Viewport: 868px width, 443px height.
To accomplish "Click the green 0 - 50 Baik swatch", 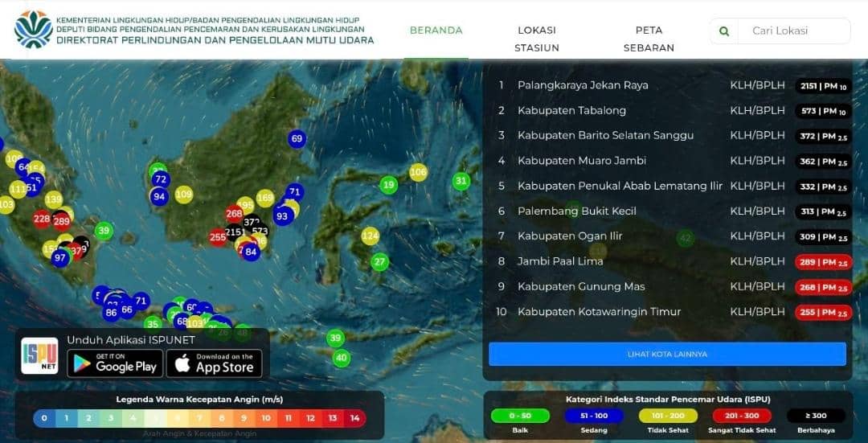I will pyautogui.click(x=520, y=416).
